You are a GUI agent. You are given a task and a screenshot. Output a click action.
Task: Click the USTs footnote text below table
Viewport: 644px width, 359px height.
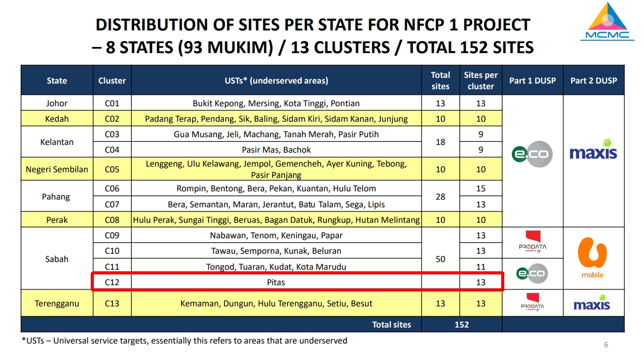[184, 340]
